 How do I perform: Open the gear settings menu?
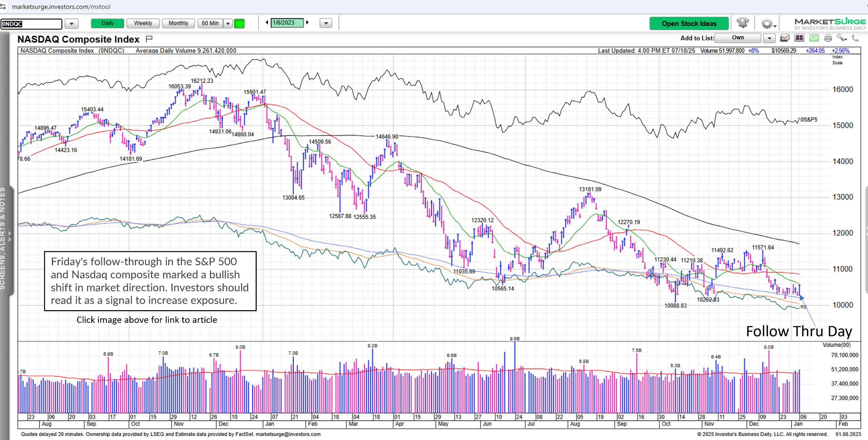coord(766,24)
